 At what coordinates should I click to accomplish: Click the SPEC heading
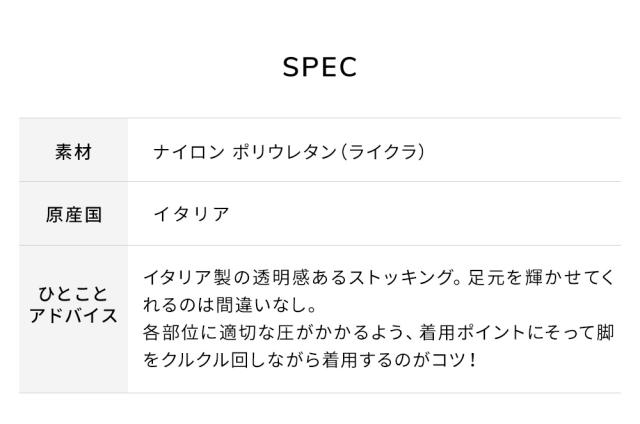[x=320, y=67]
